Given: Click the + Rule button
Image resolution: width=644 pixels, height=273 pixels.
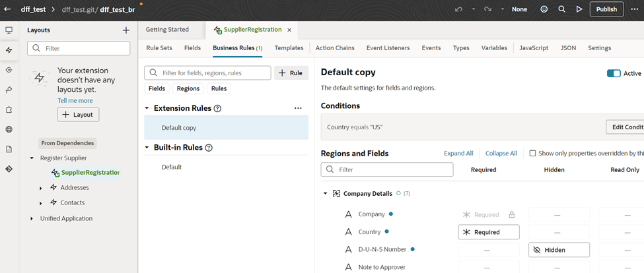Looking at the screenshot, I should pos(291,73).
